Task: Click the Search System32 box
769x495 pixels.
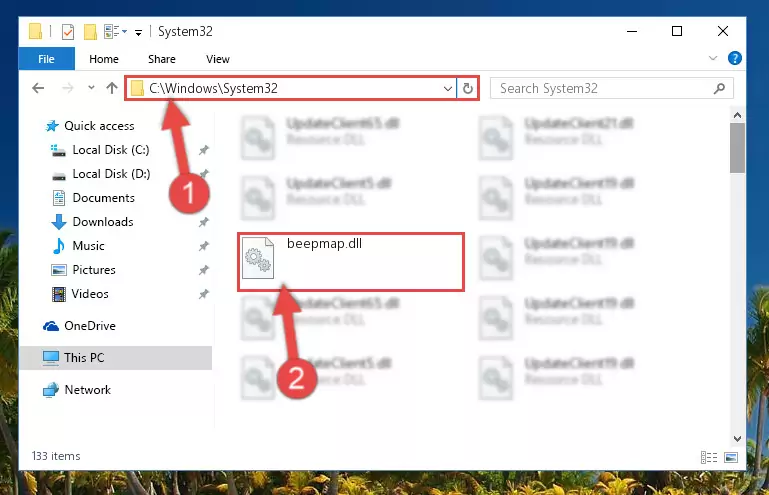Action: pyautogui.click(x=612, y=88)
